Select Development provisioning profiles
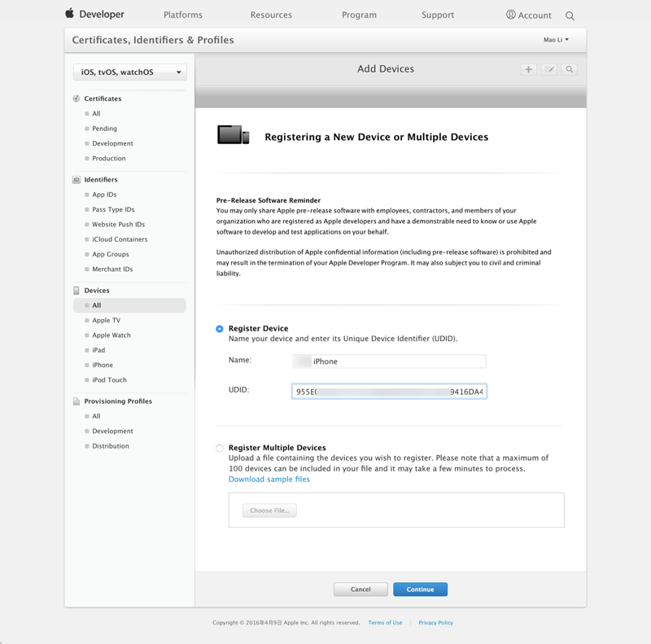The height and width of the screenshot is (644, 651). click(x=112, y=432)
